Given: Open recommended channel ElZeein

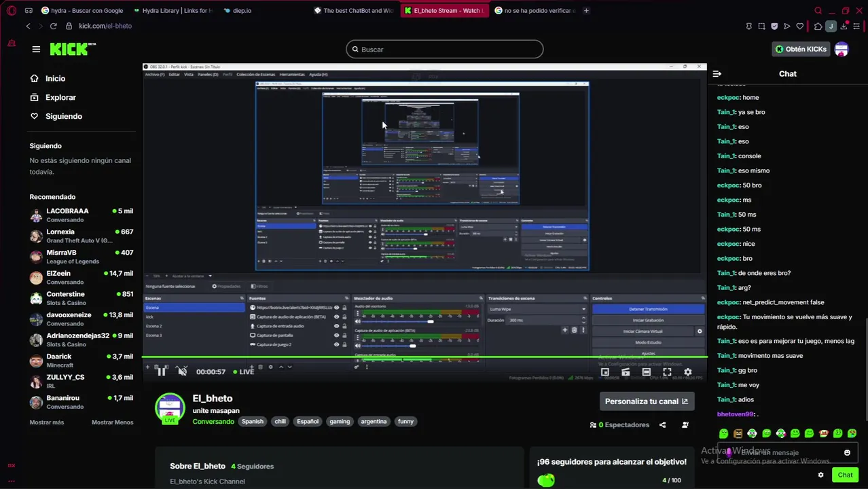Looking at the screenshot, I should click(x=82, y=277).
